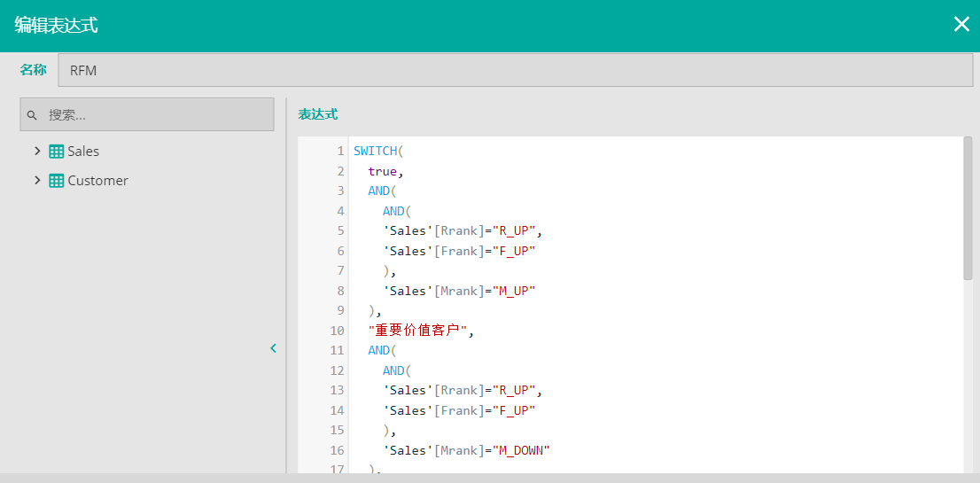Click into the 搜索 search box
The width and height of the screenshot is (980, 483).
(x=155, y=115)
